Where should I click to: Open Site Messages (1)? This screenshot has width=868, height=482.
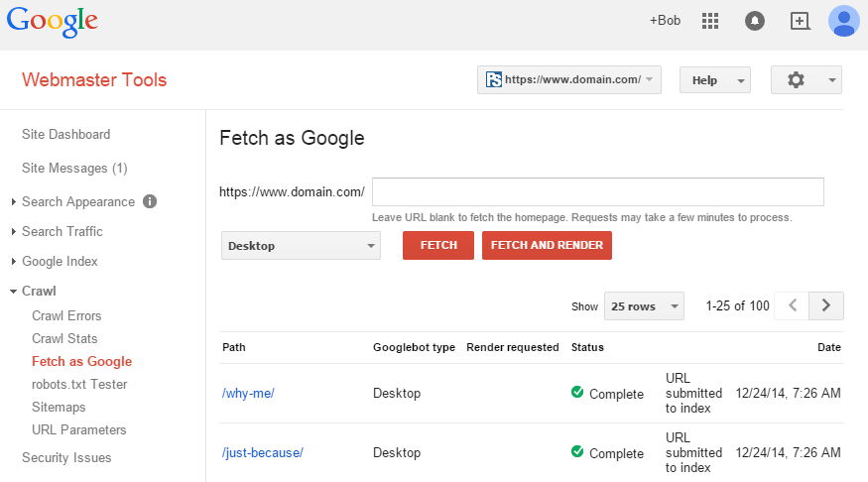coord(74,169)
